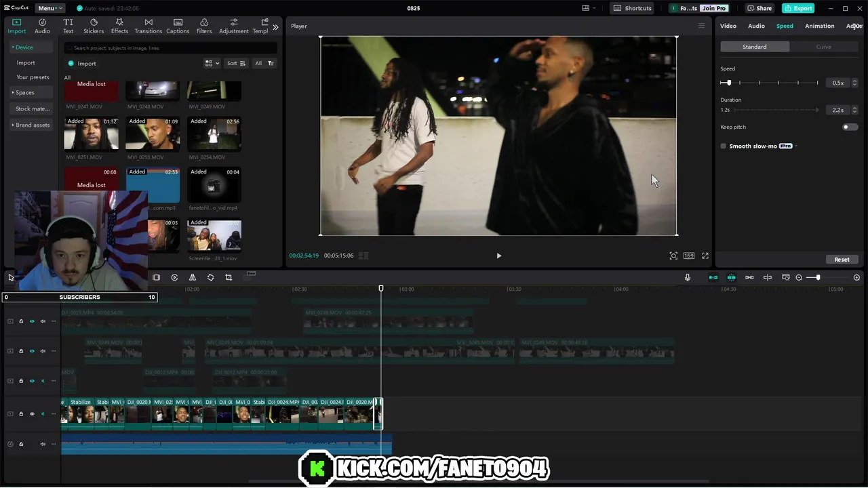This screenshot has width=868, height=488.
Task: Click the freeze frame icon in timeline toolbar
Action: point(156,277)
